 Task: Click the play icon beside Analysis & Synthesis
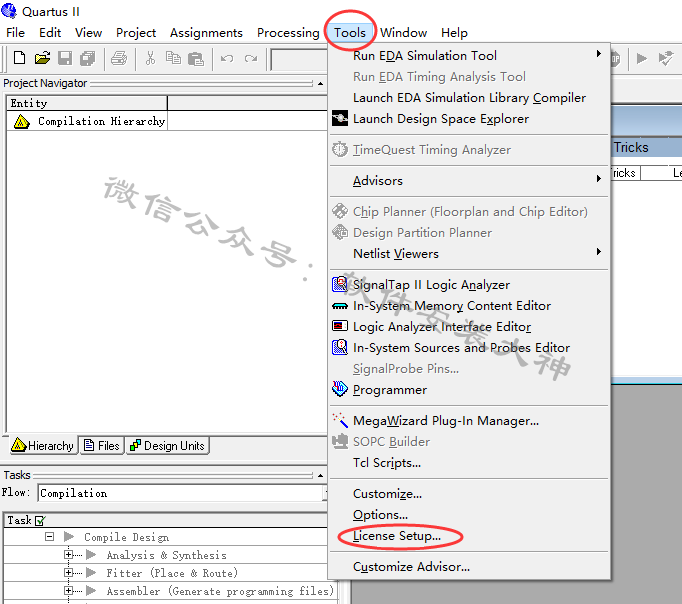pos(91,554)
